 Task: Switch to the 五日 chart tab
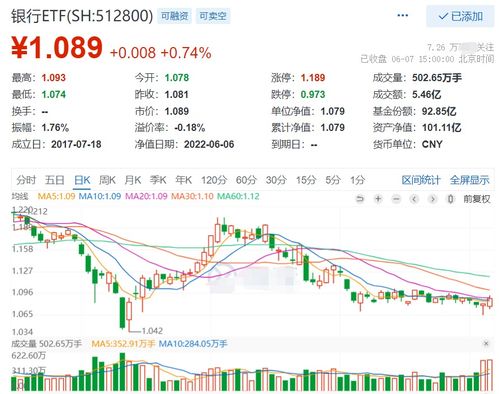(54, 180)
